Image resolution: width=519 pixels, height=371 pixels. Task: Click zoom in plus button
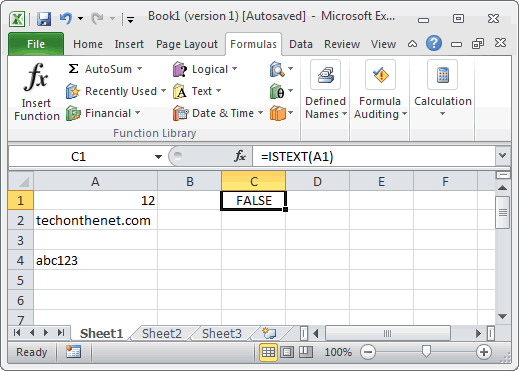(484, 352)
